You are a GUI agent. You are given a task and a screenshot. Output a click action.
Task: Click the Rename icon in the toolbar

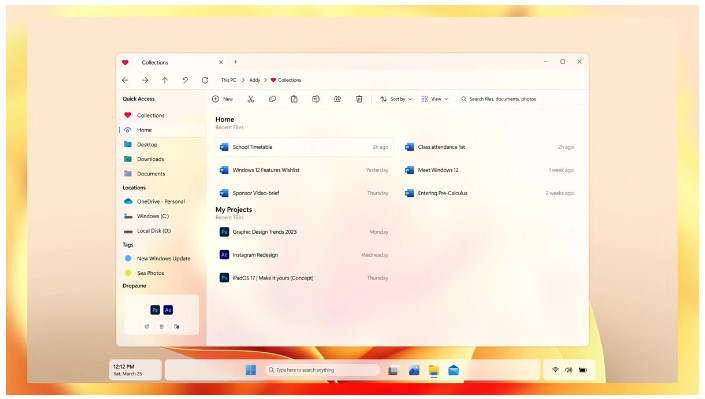coord(316,99)
